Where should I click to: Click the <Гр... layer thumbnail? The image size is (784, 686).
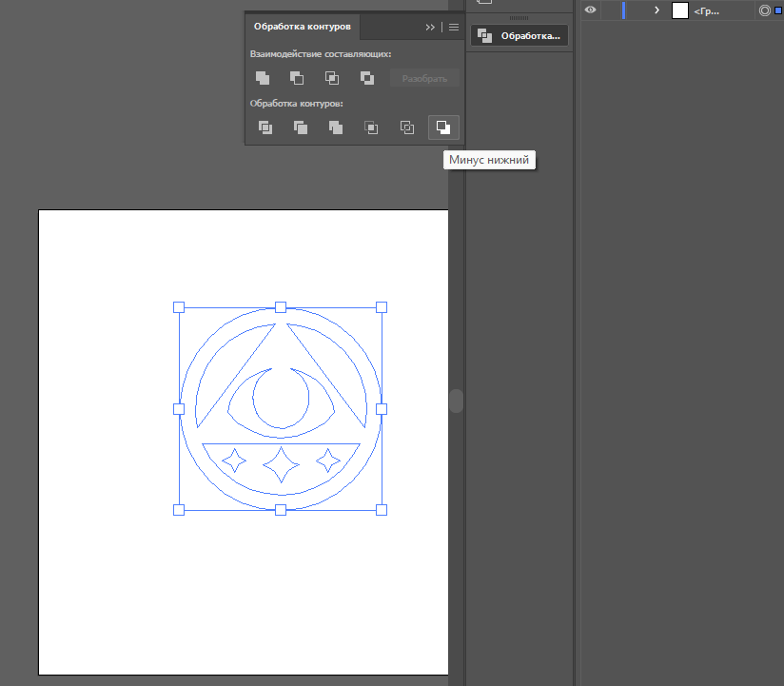click(680, 10)
